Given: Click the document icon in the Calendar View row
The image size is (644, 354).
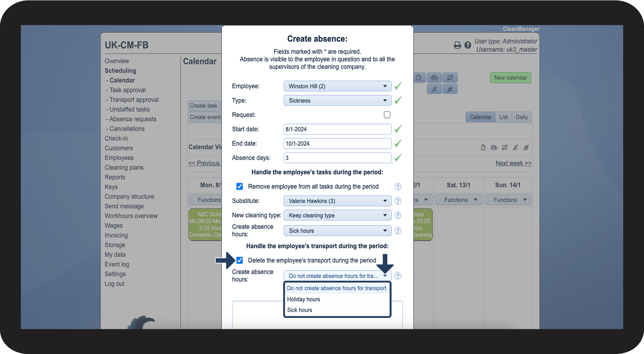Looking at the screenshot, I should pyautogui.click(x=483, y=148).
